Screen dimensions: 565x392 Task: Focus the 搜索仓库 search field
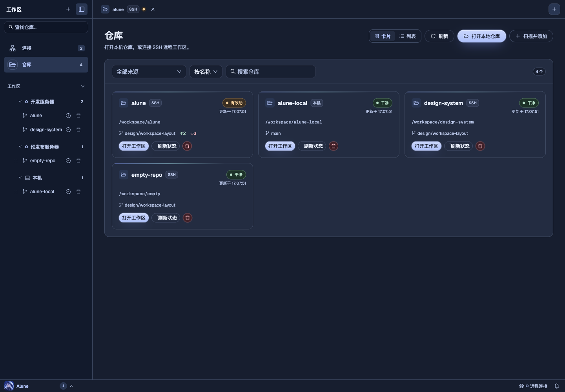click(271, 71)
